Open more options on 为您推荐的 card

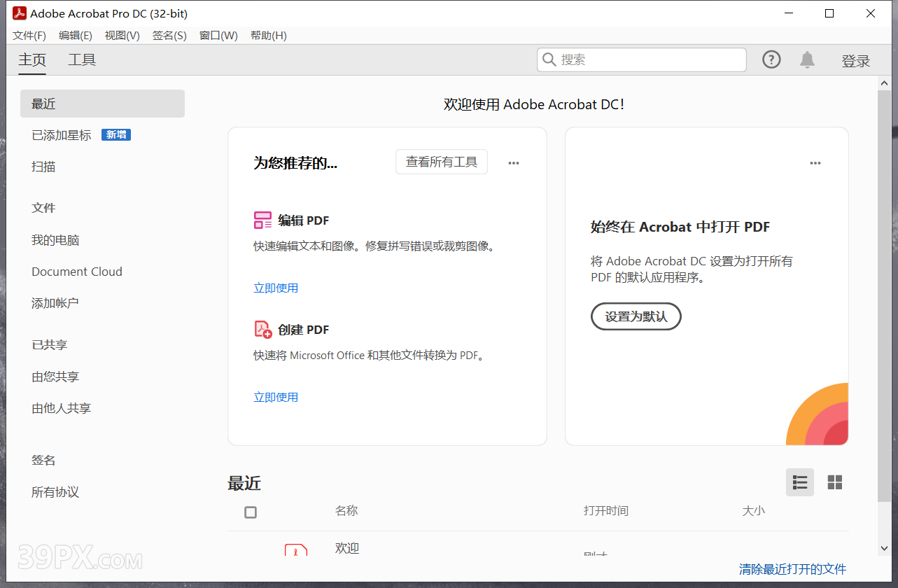click(514, 163)
